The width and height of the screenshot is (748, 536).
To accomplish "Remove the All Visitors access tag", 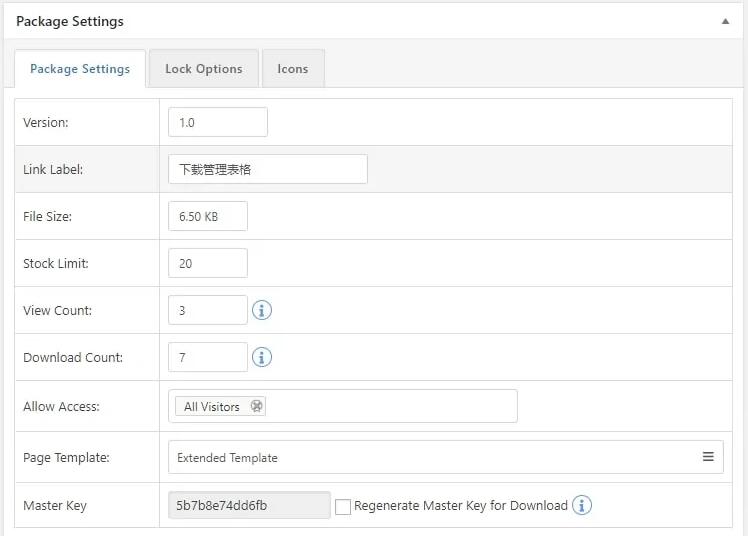I will [257, 406].
